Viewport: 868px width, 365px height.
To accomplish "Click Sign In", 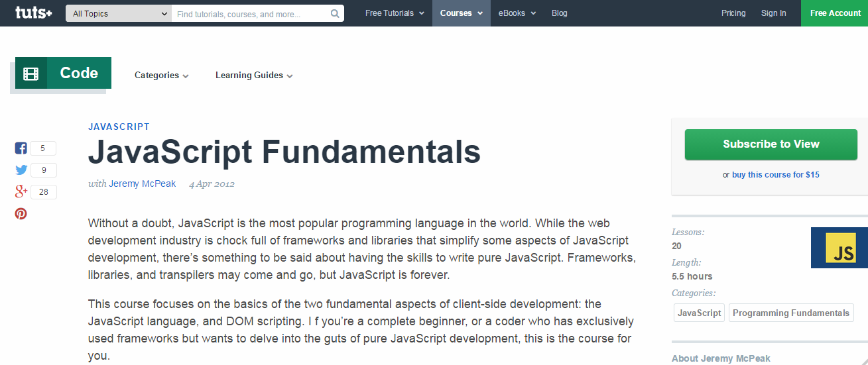I will pos(774,13).
